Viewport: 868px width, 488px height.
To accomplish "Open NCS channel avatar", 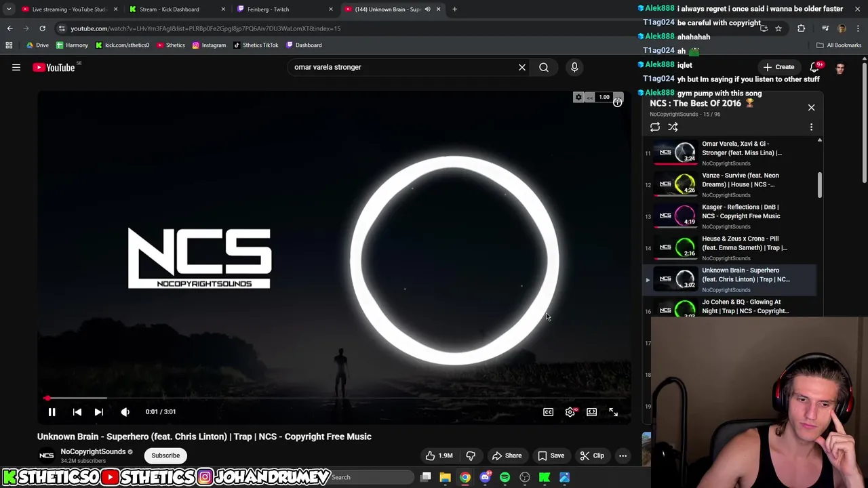I will point(46,455).
